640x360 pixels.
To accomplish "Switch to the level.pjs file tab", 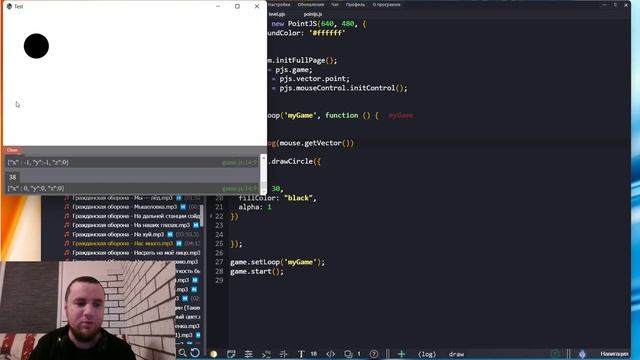I will coord(277,14).
